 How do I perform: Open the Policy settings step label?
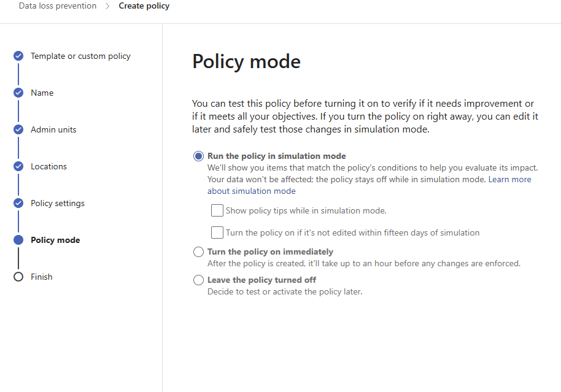pos(58,203)
